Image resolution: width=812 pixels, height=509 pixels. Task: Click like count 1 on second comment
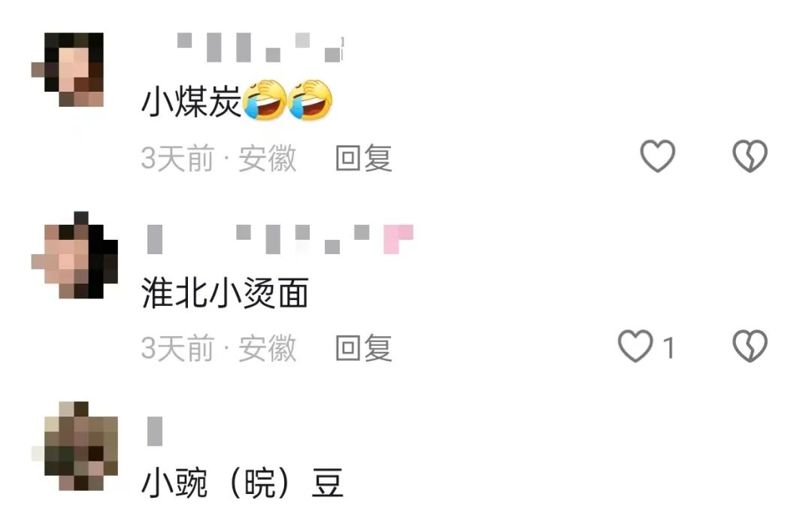point(668,347)
